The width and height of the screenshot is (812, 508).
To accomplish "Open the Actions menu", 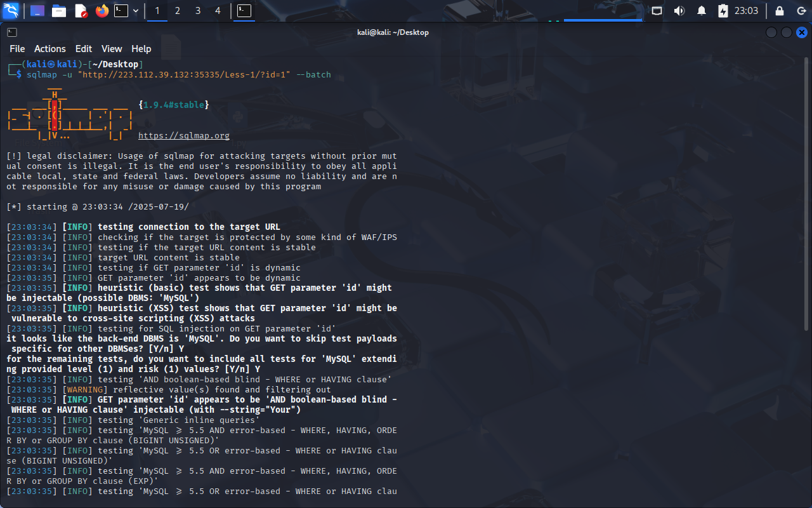I will (x=50, y=49).
